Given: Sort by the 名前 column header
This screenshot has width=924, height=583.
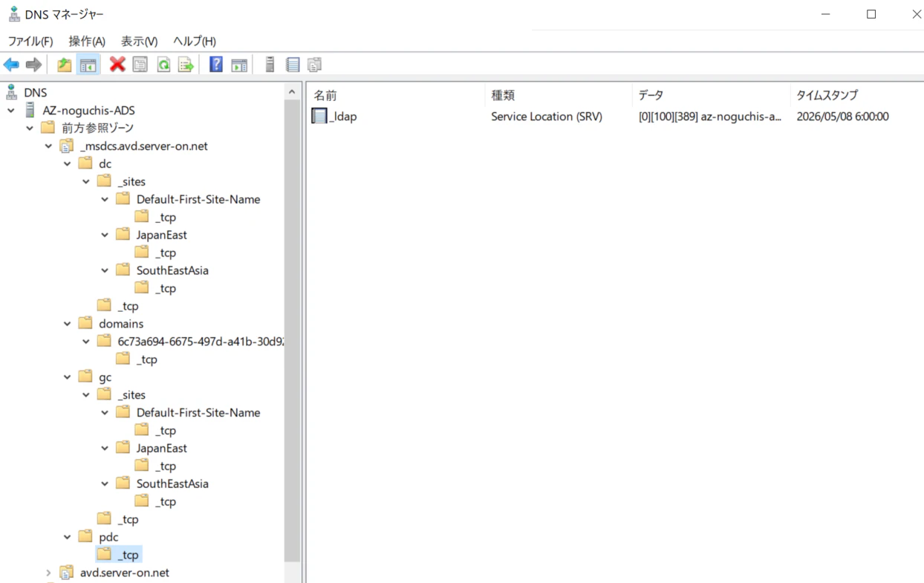Looking at the screenshot, I should (x=395, y=95).
